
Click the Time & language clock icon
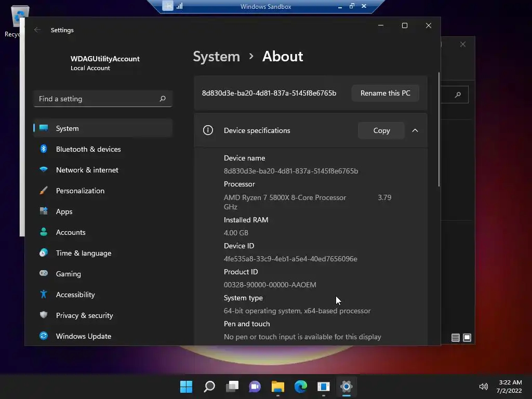coord(44,253)
